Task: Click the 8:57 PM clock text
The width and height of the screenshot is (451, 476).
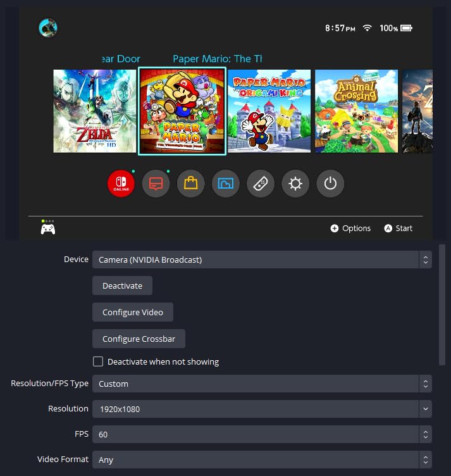Action: pos(340,28)
